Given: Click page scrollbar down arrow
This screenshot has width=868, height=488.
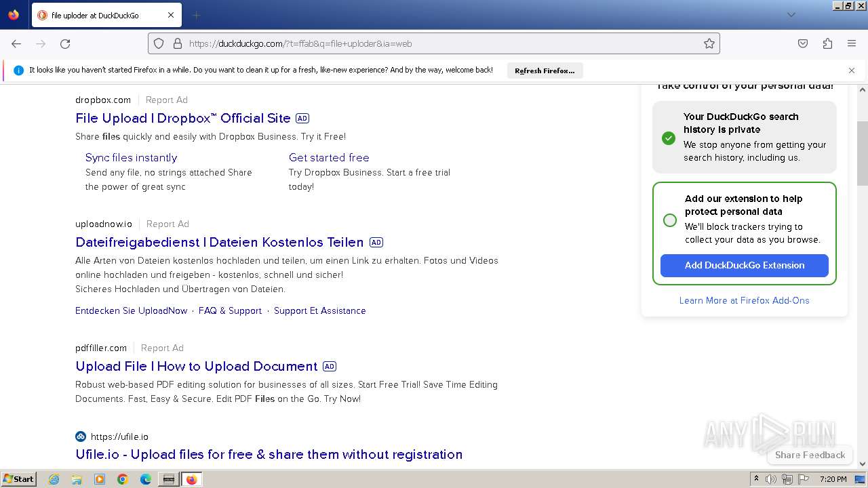Looking at the screenshot, I should 863,464.
